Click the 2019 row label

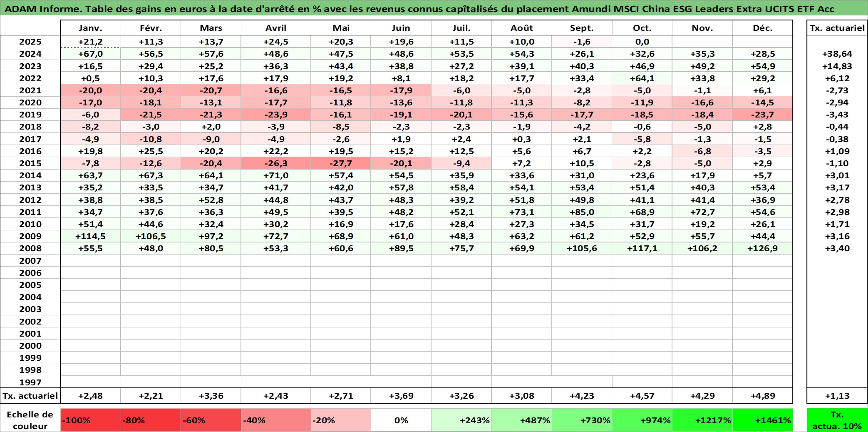coord(30,115)
